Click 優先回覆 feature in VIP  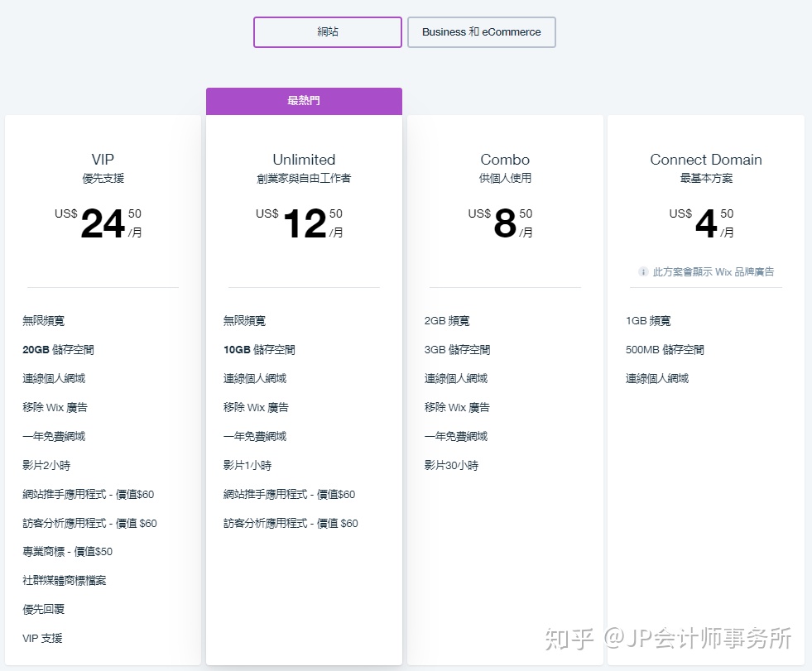click(44, 610)
